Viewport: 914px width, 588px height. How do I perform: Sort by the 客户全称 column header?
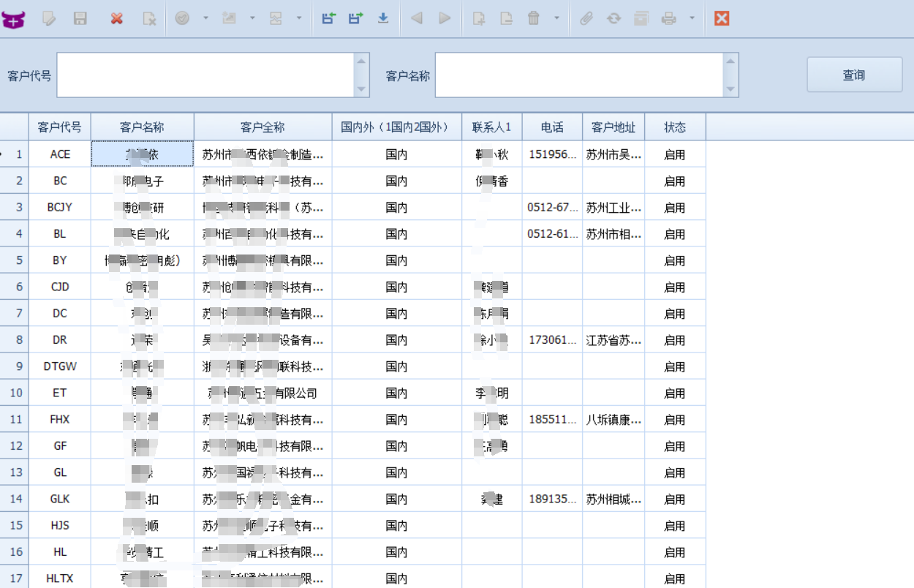point(263,127)
